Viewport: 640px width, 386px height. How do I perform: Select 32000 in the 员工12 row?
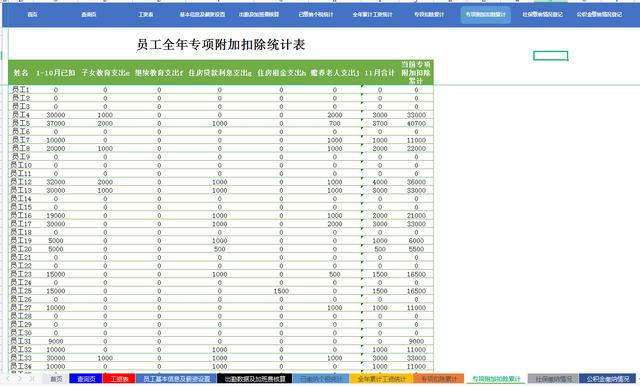[56, 182]
